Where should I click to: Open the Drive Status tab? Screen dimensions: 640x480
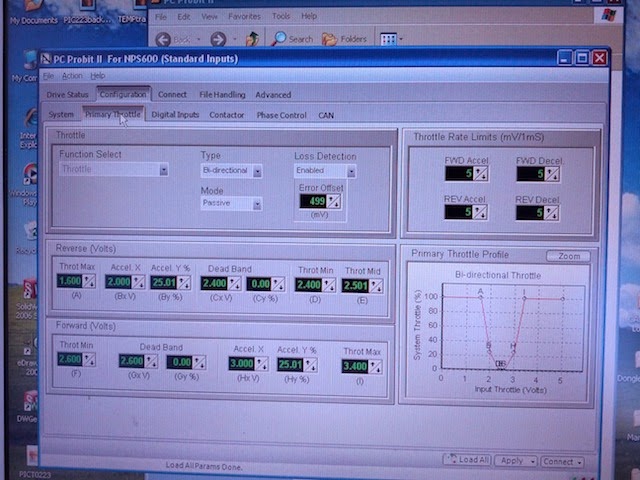click(x=67, y=95)
